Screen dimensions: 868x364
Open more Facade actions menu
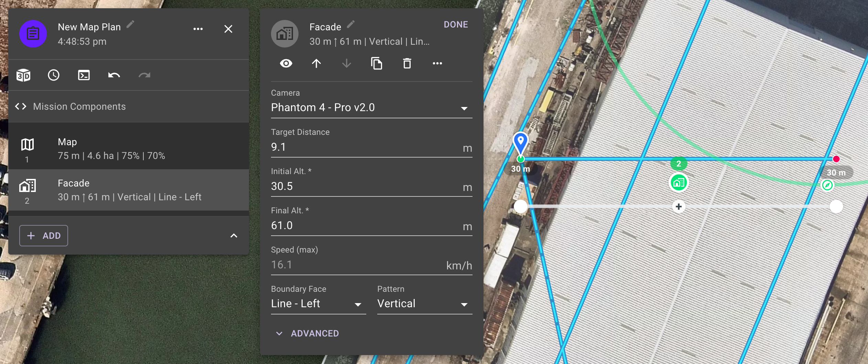point(437,63)
